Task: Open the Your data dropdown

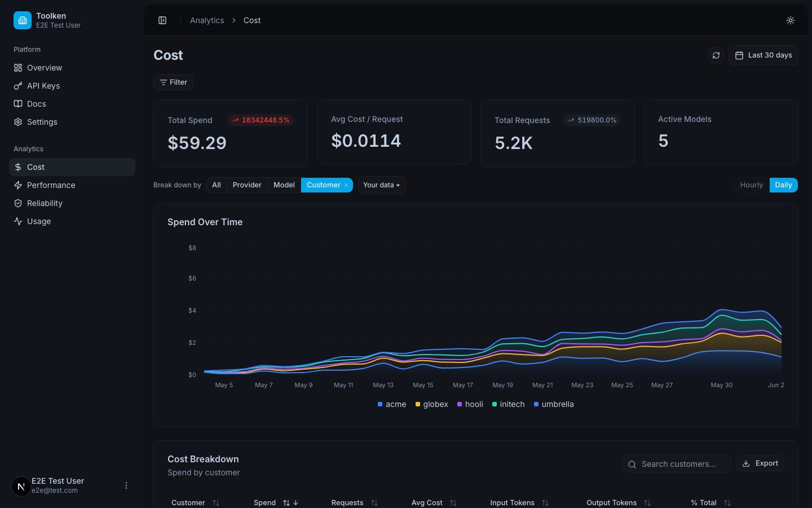Action: (382, 185)
